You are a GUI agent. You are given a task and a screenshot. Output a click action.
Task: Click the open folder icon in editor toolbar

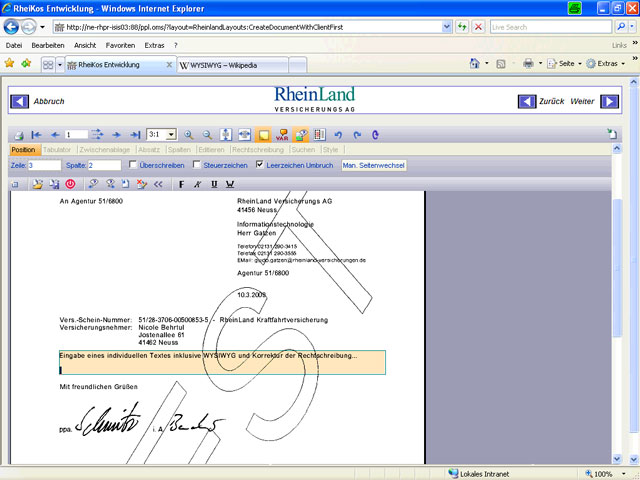38,184
